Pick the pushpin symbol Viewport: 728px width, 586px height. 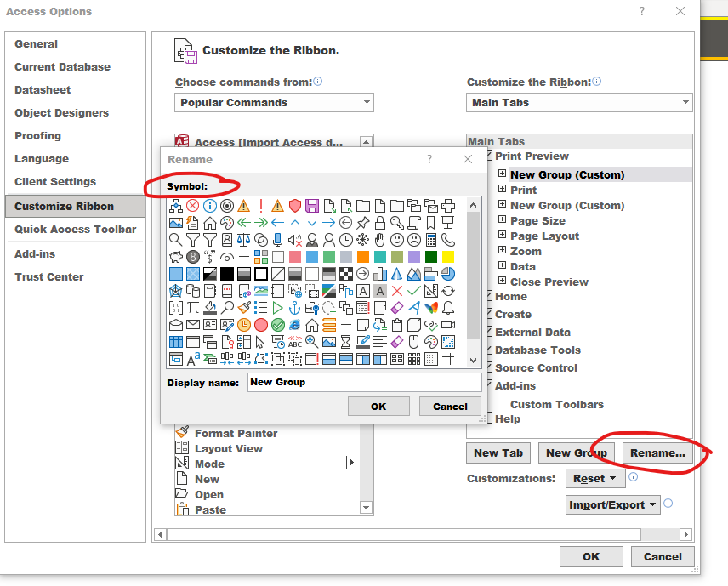tap(363, 223)
